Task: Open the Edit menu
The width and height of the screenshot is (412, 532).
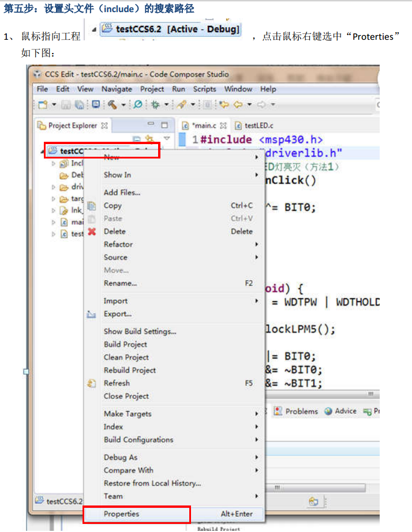Action: (x=62, y=89)
